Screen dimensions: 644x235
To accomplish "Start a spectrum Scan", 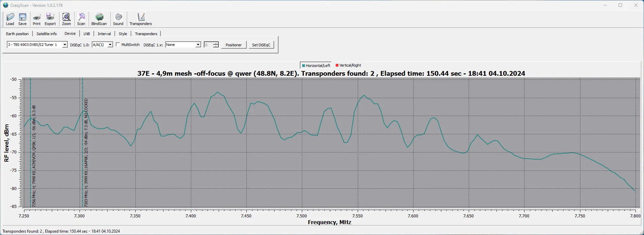I will tap(81, 19).
